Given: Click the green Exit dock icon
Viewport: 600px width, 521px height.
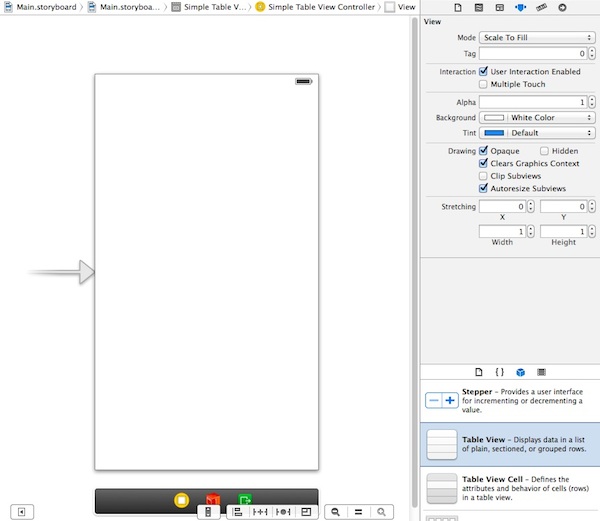Looking at the screenshot, I should click(x=245, y=500).
